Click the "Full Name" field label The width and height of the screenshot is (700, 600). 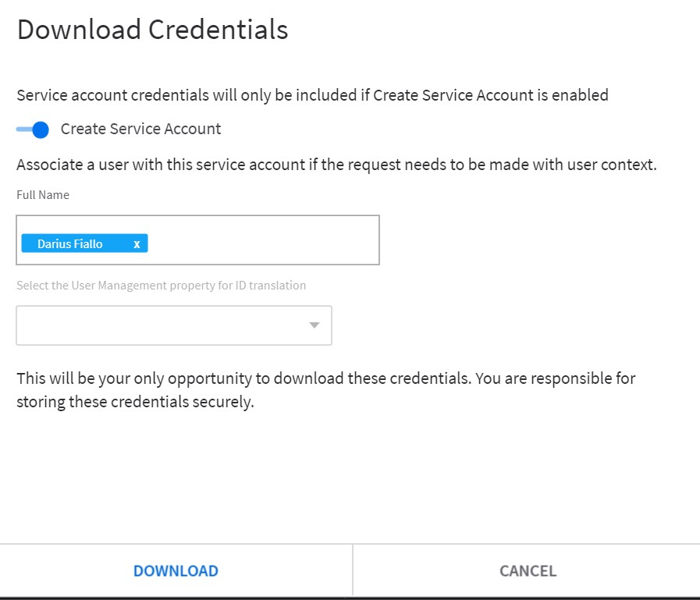point(43,195)
